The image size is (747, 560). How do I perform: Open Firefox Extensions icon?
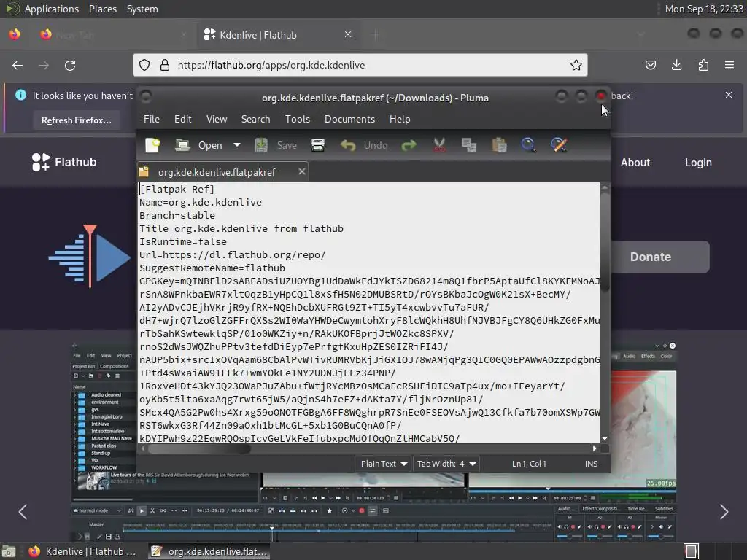tap(703, 65)
